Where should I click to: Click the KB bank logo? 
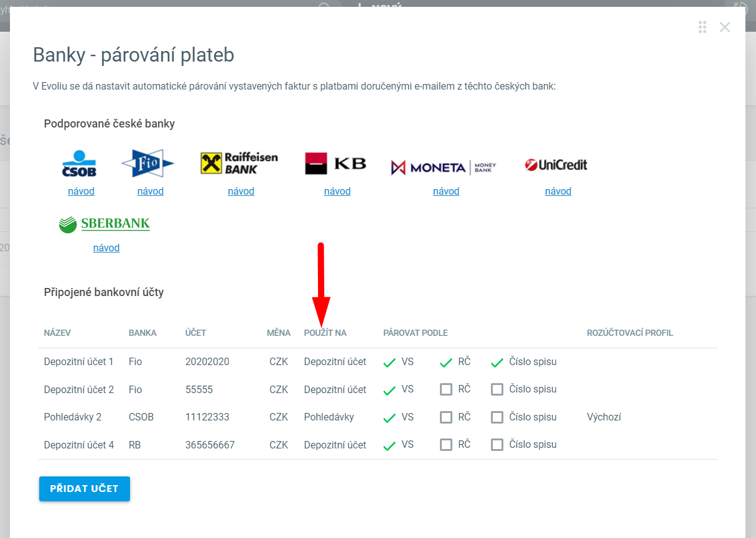coord(336,164)
